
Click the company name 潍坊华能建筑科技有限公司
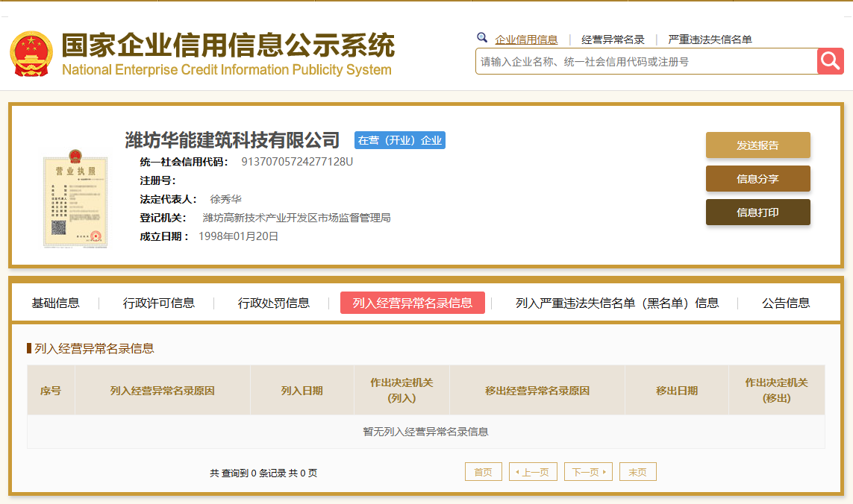232,140
